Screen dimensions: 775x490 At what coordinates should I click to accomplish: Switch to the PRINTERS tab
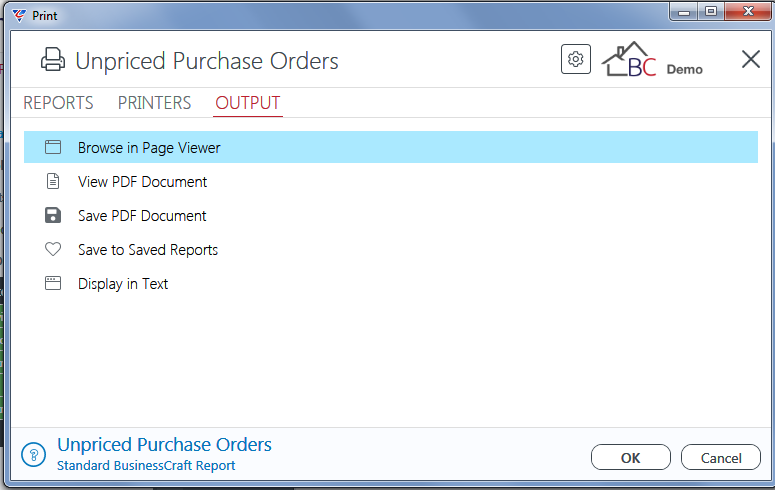pyautogui.click(x=154, y=103)
